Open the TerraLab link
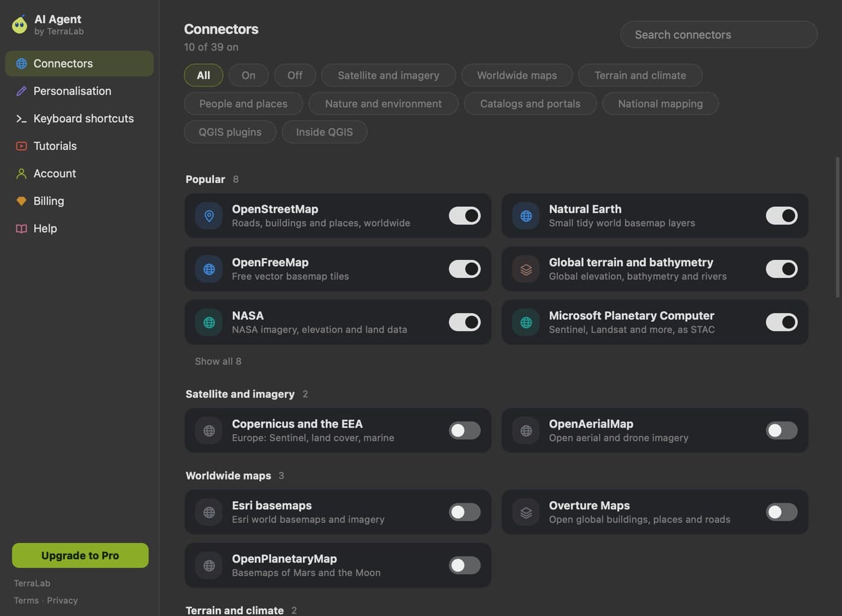This screenshot has width=842, height=616. (32, 584)
